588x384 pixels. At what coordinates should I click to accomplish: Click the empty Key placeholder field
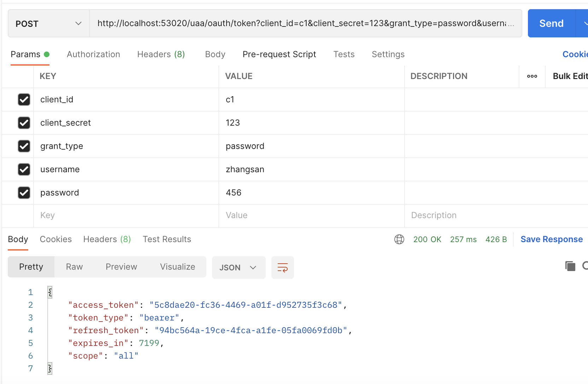coord(126,216)
